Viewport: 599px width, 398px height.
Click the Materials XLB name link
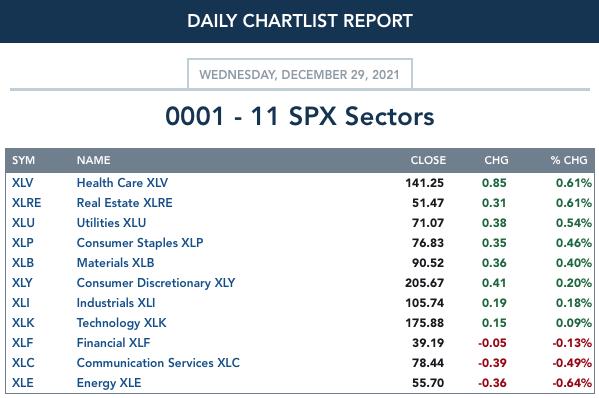tap(115, 263)
